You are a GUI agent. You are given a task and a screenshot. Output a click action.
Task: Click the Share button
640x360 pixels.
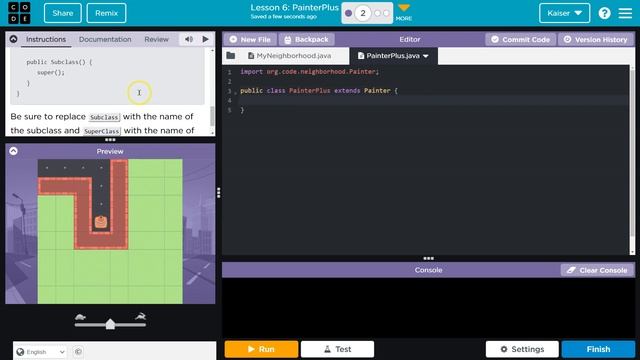tap(62, 13)
